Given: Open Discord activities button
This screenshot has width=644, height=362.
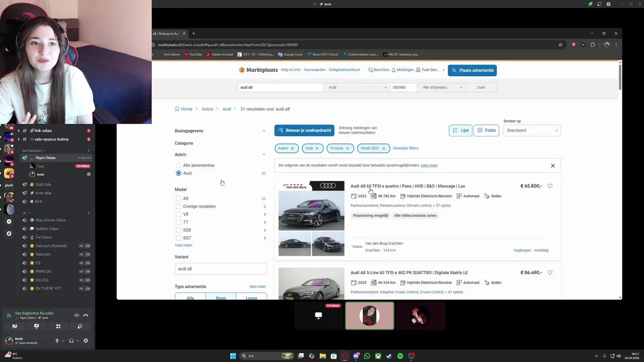Looking at the screenshot, I should tap(58, 326).
